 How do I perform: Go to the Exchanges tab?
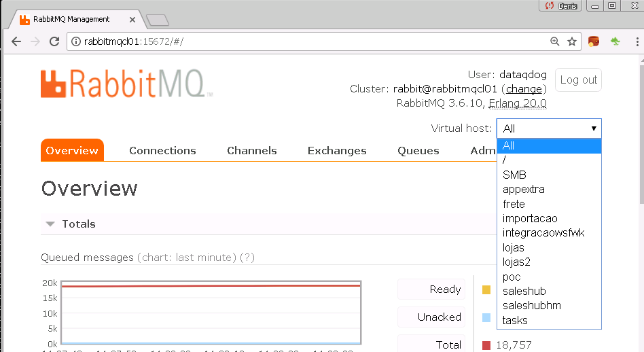click(337, 151)
